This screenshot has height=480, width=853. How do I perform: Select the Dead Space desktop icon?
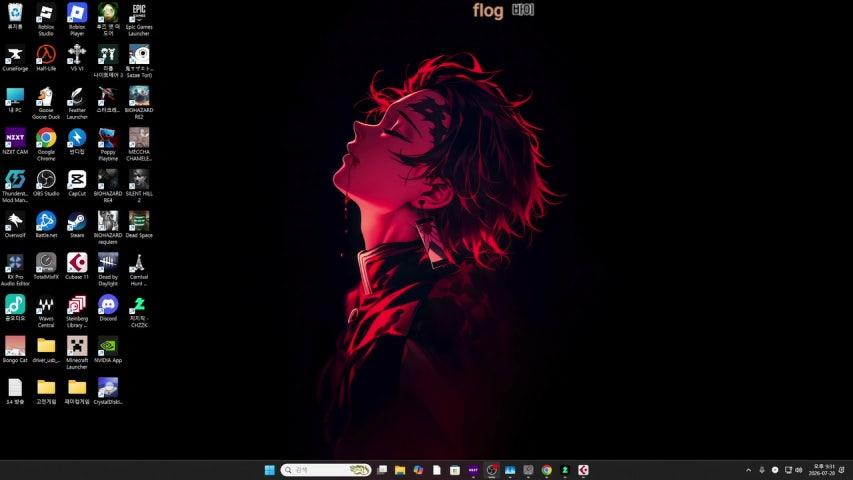coord(139,225)
